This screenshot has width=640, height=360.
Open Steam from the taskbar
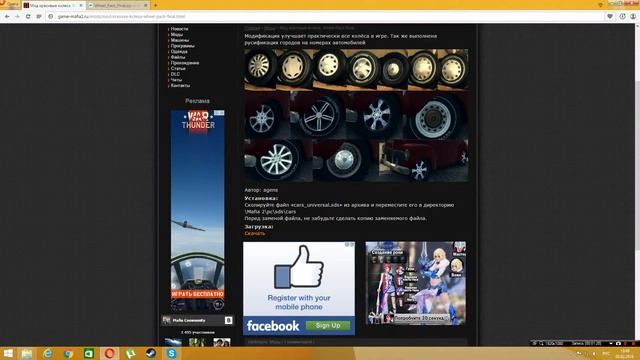pyautogui.click(x=151, y=353)
